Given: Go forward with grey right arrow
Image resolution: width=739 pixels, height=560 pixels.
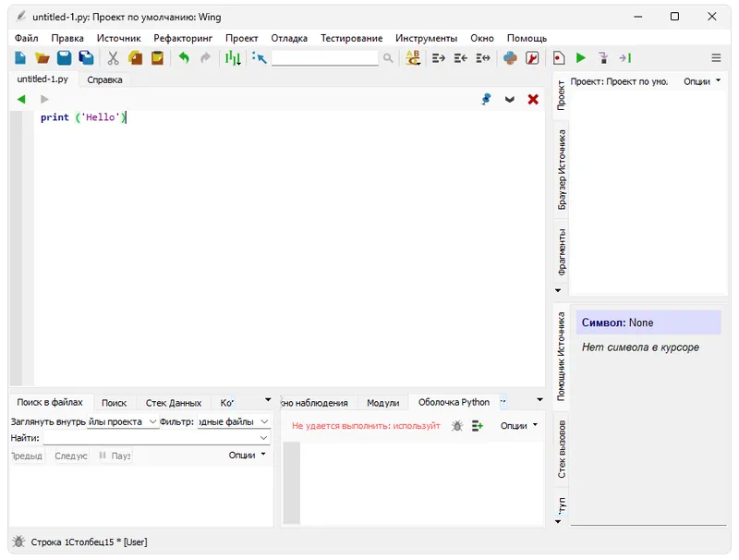Looking at the screenshot, I should point(44,99).
